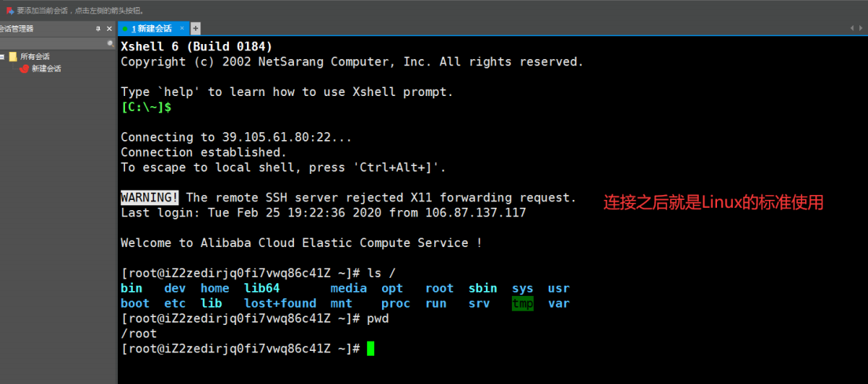Collapse the 所有会话 tree node
The height and width of the screenshot is (384, 868).
click(2, 56)
